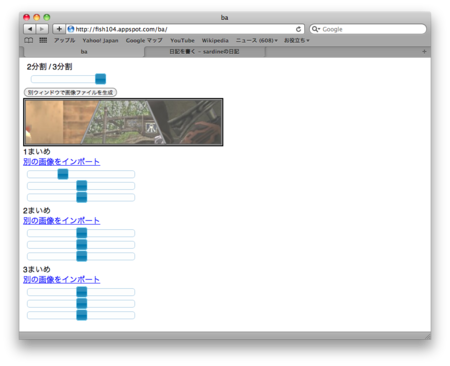Click the 2分割 / 3分割 heading text
450x366 pixels.
pos(49,67)
